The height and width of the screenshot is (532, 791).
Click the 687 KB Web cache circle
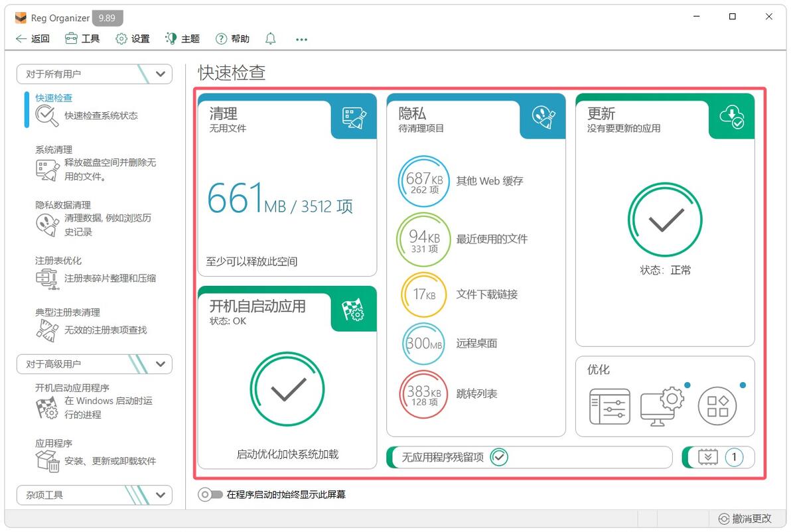click(424, 181)
